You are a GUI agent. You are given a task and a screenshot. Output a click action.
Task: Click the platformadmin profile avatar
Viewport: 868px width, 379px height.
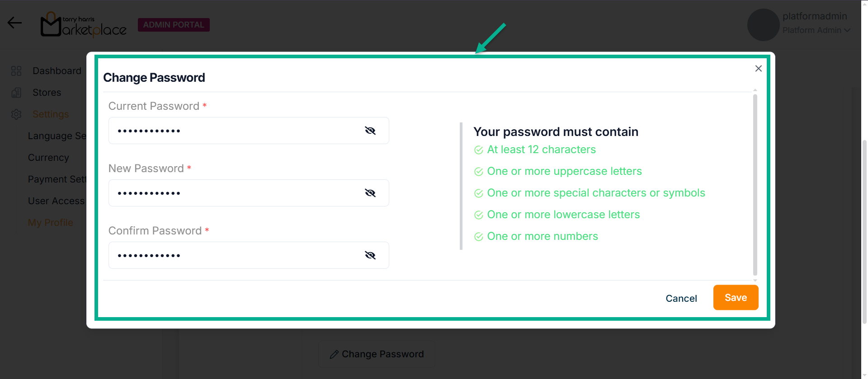coord(763,25)
